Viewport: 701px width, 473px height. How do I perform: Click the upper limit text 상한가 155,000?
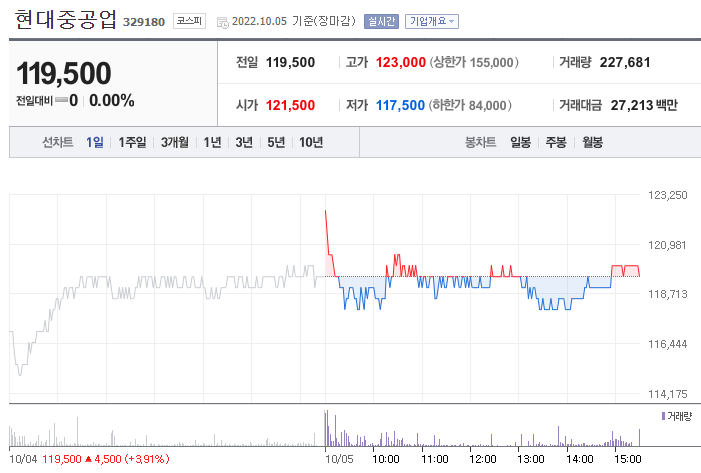pyautogui.click(x=474, y=62)
